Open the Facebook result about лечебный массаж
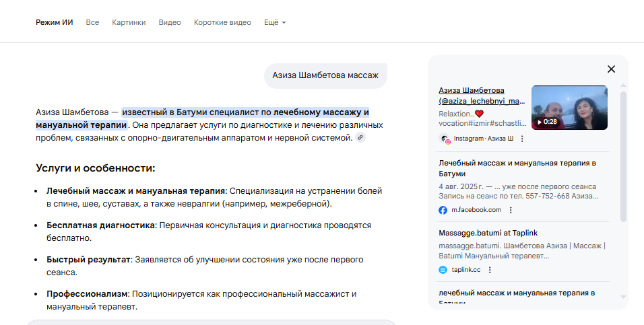This screenshot has width=644, height=325. (x=517, y=168)
